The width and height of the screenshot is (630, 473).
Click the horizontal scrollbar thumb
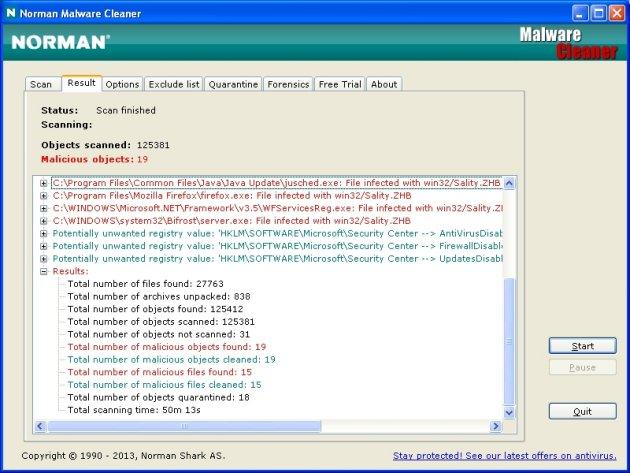(184, 426)
